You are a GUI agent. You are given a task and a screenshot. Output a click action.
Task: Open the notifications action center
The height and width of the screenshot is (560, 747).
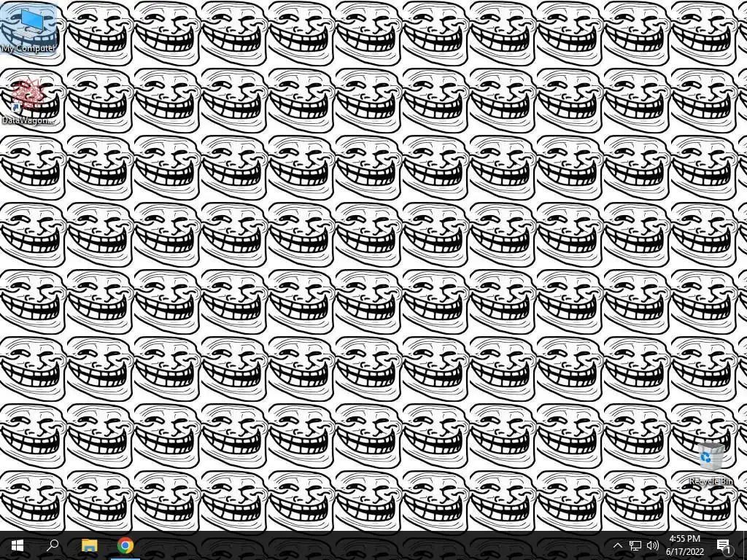(x=724, y=545)
